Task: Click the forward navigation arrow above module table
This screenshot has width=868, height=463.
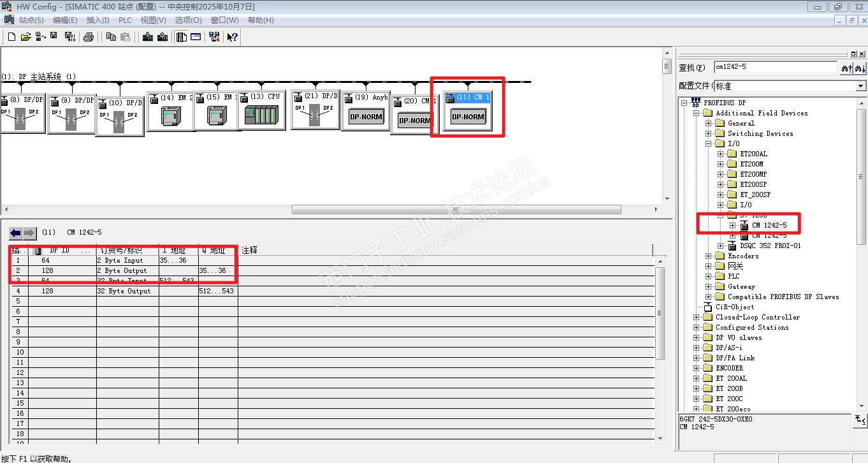Action: pos(29,233)
